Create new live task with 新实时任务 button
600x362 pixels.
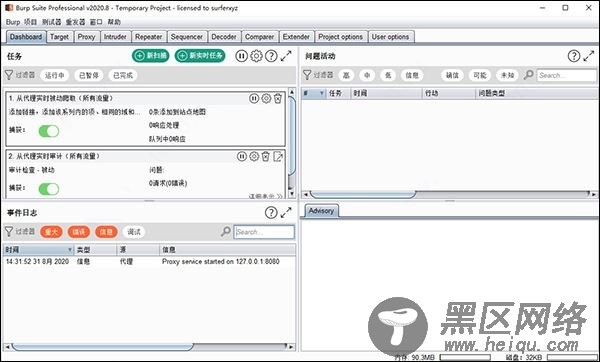(x=200, y=56)
